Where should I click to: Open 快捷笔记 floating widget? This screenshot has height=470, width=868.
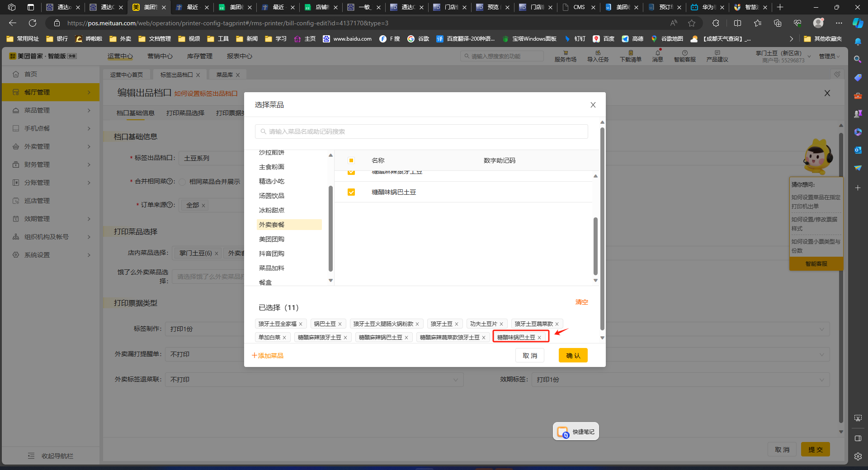tap(576, 432)
